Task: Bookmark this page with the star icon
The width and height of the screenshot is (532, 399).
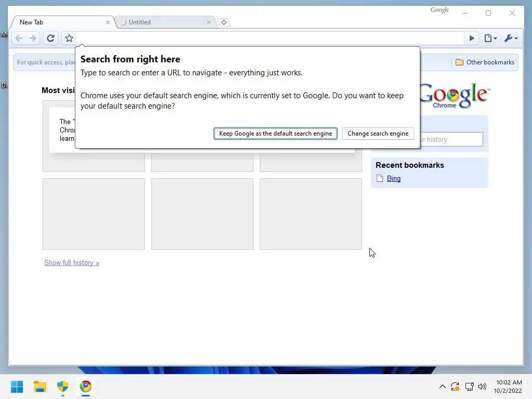Action: pyautogui.click(x=69, y=38)
